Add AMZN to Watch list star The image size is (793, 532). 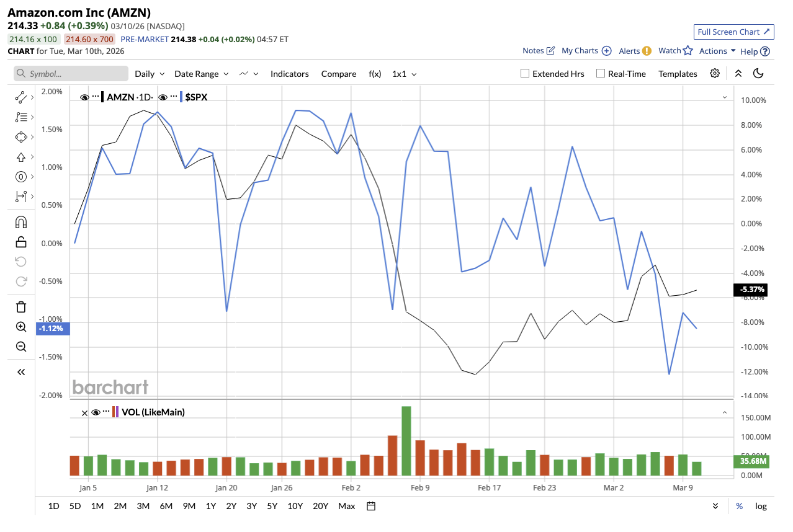688,51
